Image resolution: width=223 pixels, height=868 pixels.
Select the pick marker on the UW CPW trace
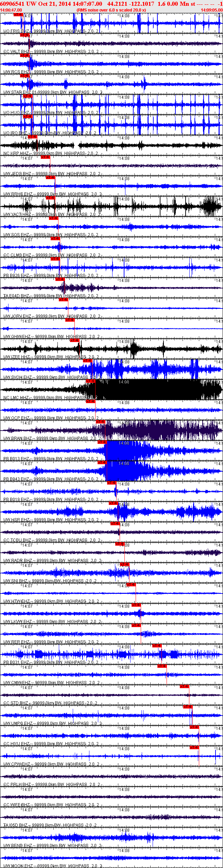[194, 748]
